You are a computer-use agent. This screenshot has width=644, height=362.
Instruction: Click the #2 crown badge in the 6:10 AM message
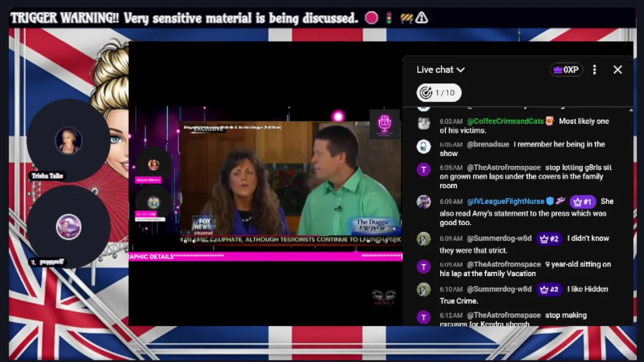pos(549,290)
